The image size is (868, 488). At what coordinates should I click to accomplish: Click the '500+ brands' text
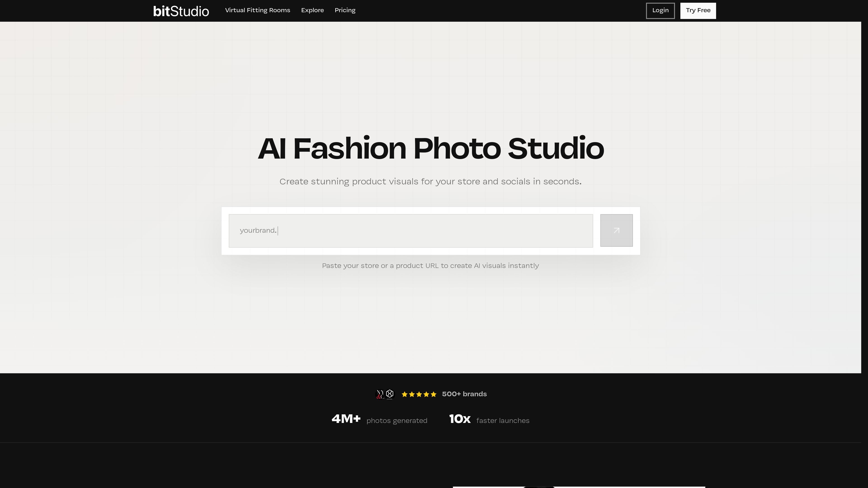pyautogui.click(x=464, y=394)
